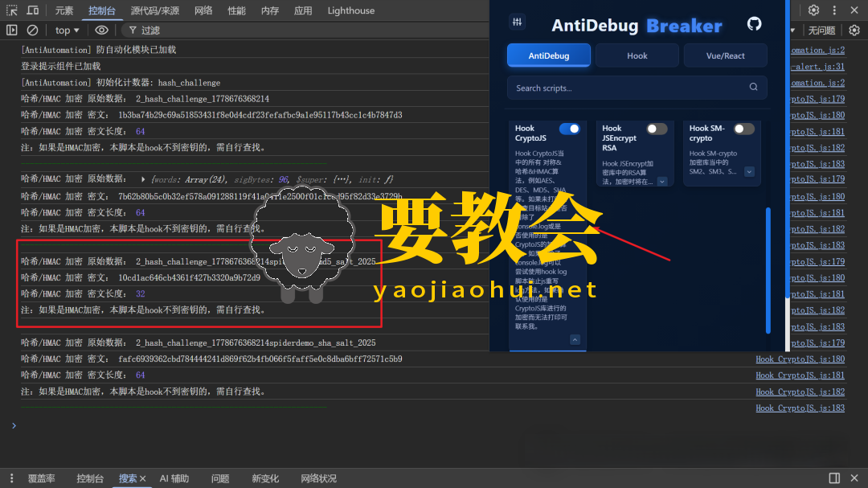Image resolution: width=868 pixels, height=488 pixels.
Task: Enable the Hook JSEncrypt RSA switch
Action: (x=657, y=129)
